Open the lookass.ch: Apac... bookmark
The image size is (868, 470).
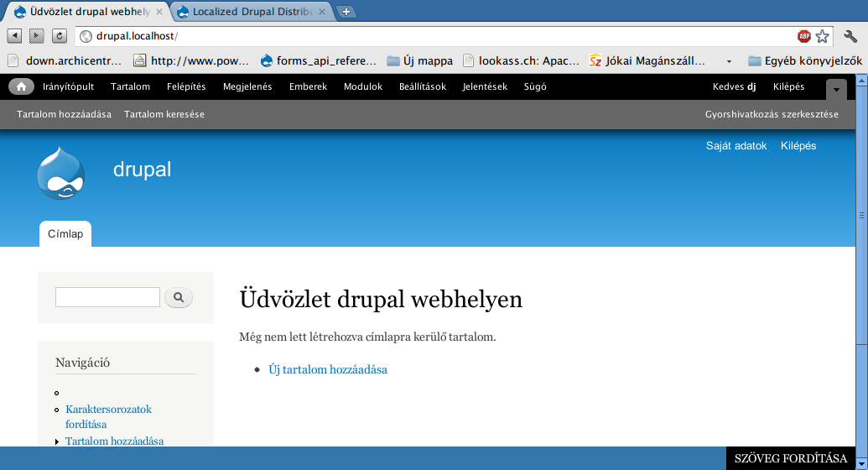(521, 61)
